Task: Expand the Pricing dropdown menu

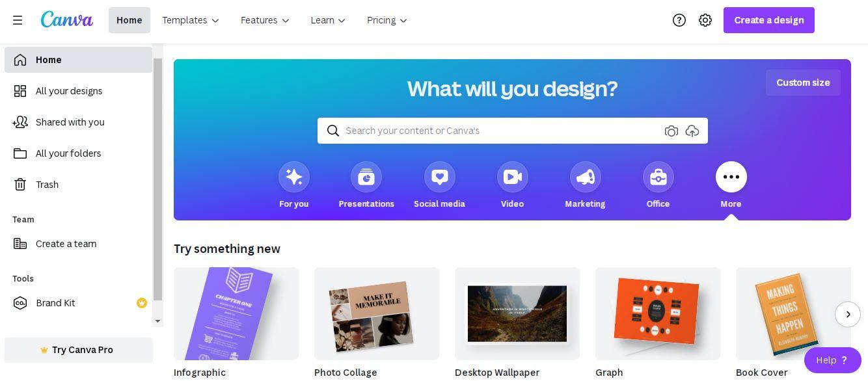Action: (x=387, y=20)
